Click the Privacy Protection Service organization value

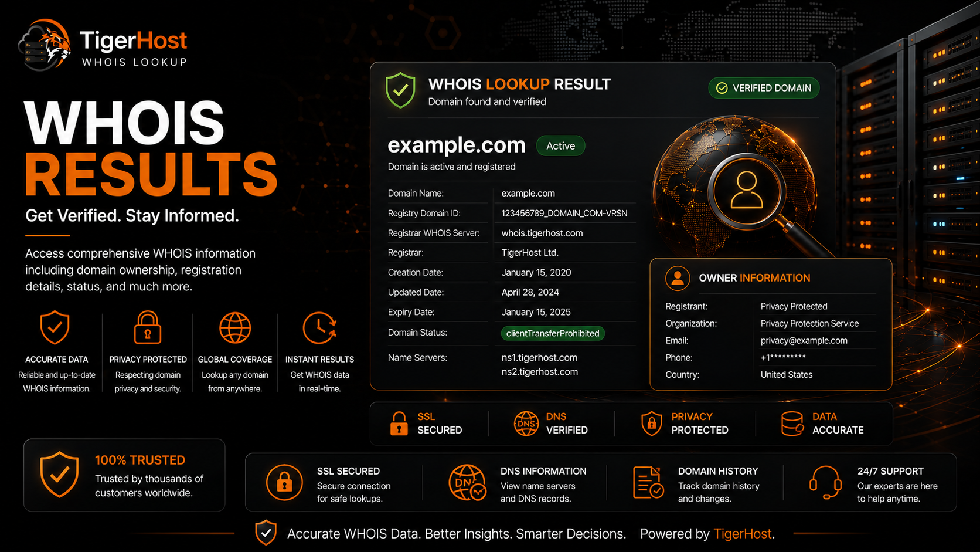pyautogui.click(x=809, y=324)
